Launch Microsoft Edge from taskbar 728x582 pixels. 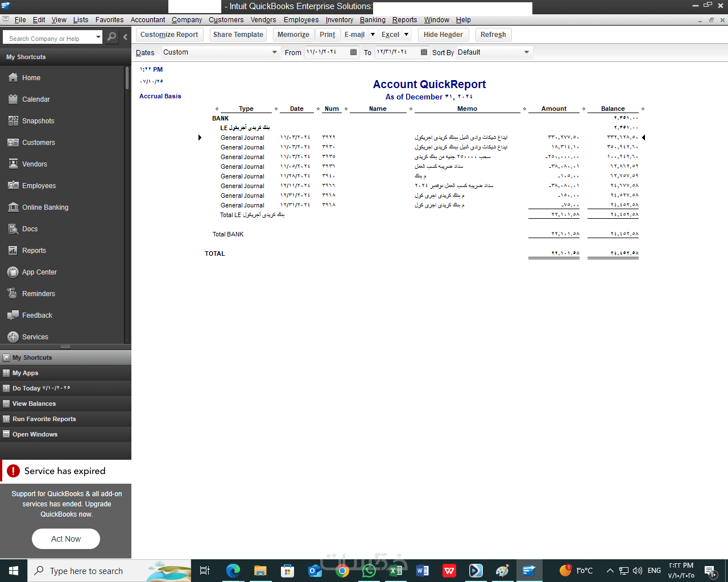coord(233,571)
